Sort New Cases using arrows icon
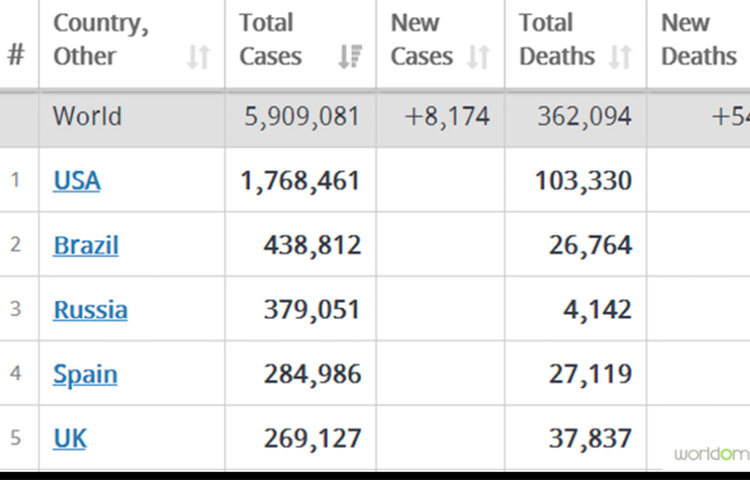Screen dimensions: 750x480 [x=480, y=58]
